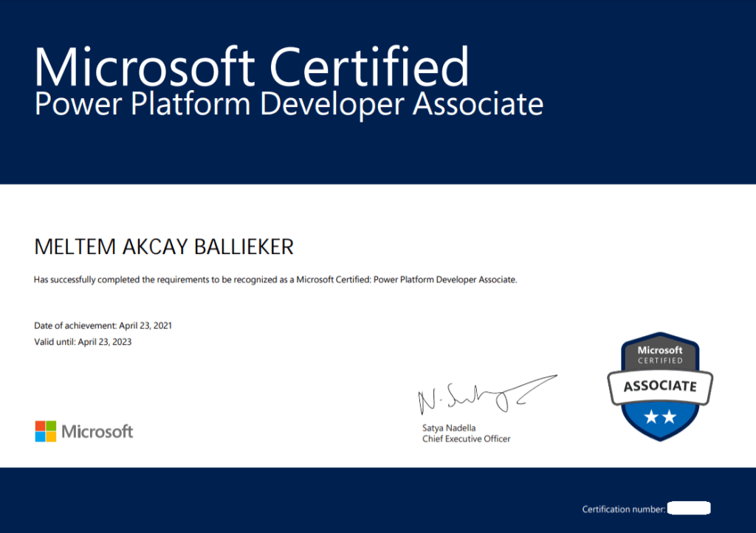Click the "Valid until: April 23, 2023" line
Image resolution: width=756 pixels, height=533 pixels.
[x=83, y=342]
